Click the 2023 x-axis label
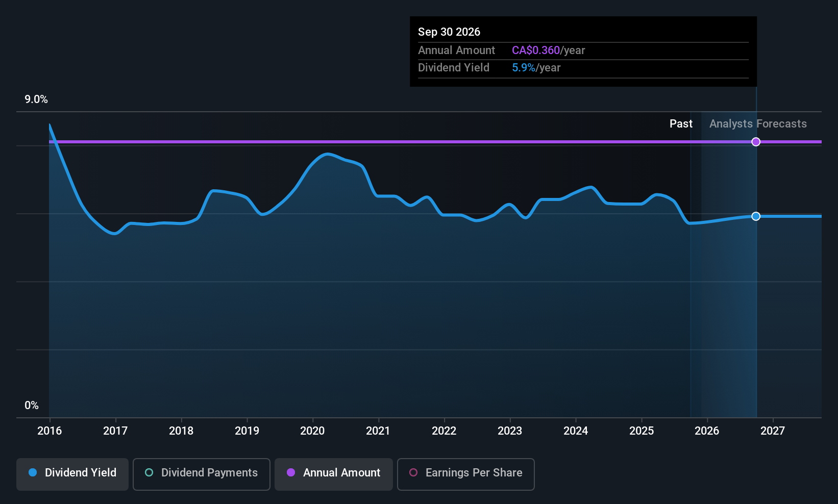This screenshot has height=504, width=838. [510, 431]
